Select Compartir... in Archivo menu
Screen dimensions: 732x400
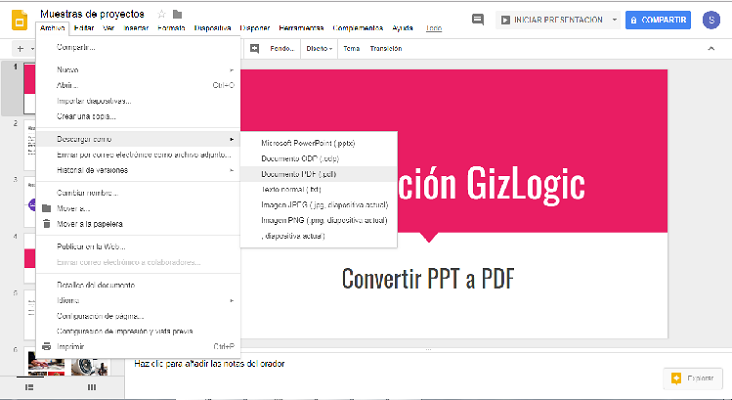(x=138, y=47)
